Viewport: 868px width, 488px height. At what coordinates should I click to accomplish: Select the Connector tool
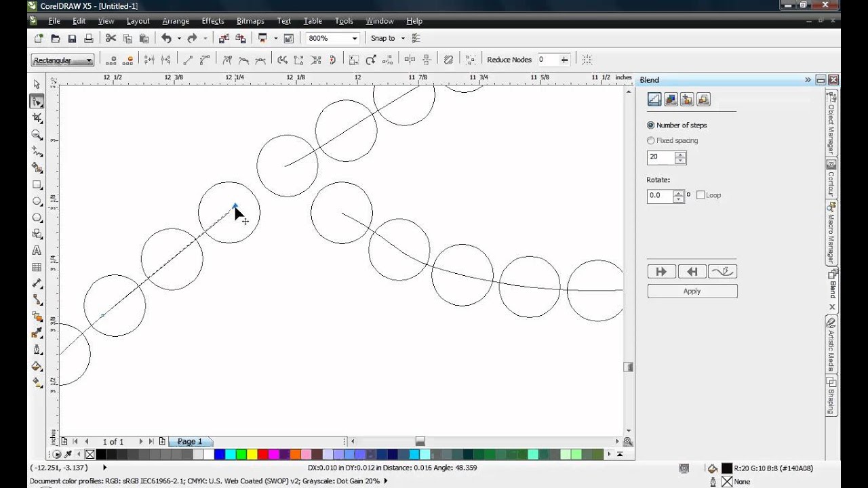tap(37, 300)
